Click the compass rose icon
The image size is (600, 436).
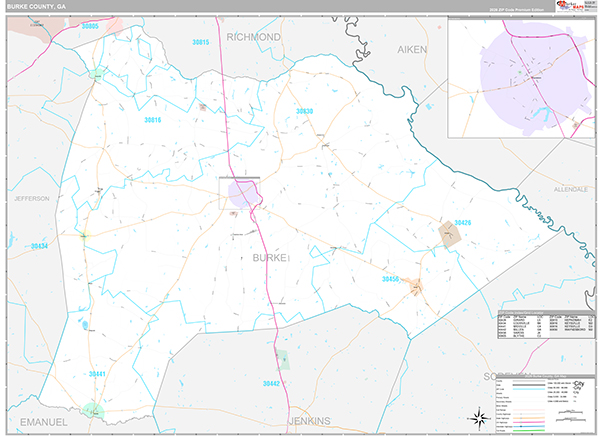coord(480,418)
